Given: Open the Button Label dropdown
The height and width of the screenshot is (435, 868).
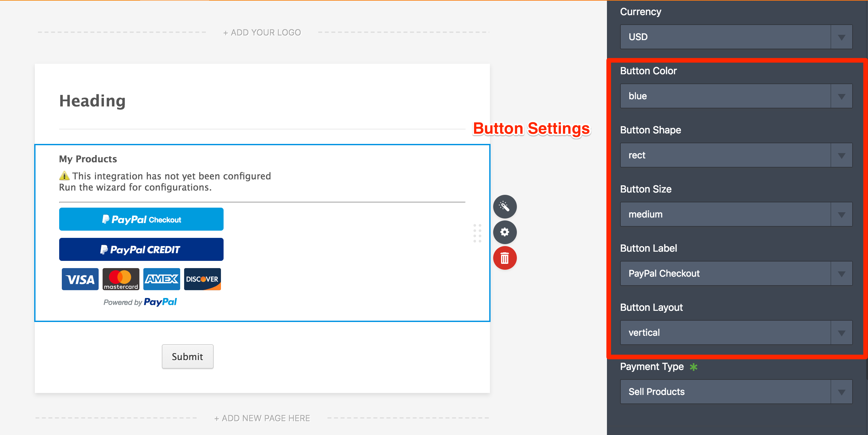Looking at the screenshot, I should pos(736,273).
